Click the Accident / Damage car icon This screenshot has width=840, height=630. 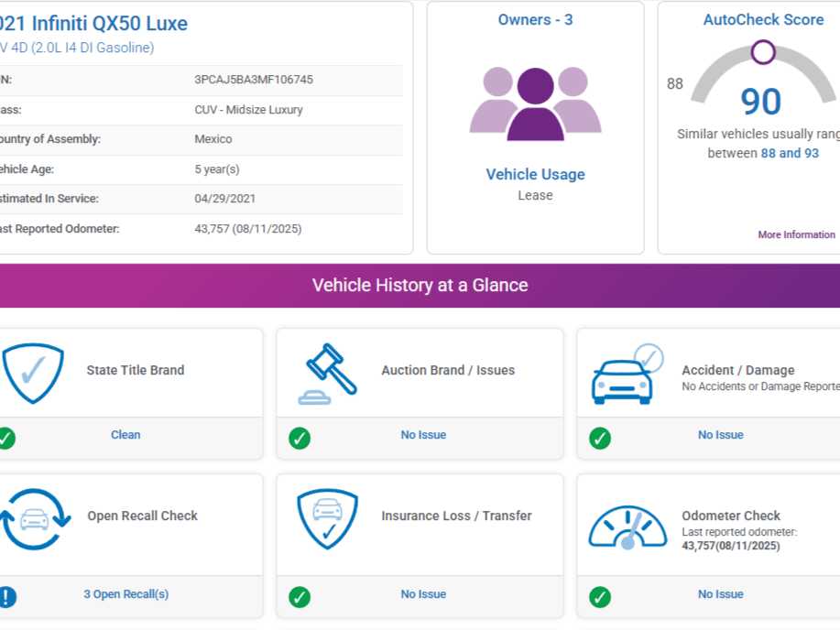(627, 374)
